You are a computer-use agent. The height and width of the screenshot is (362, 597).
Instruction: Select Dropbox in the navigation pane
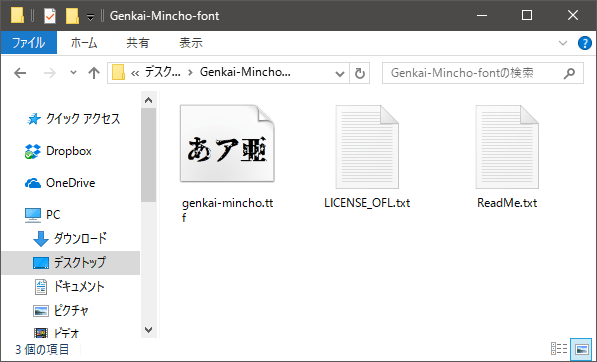point(69,151)
